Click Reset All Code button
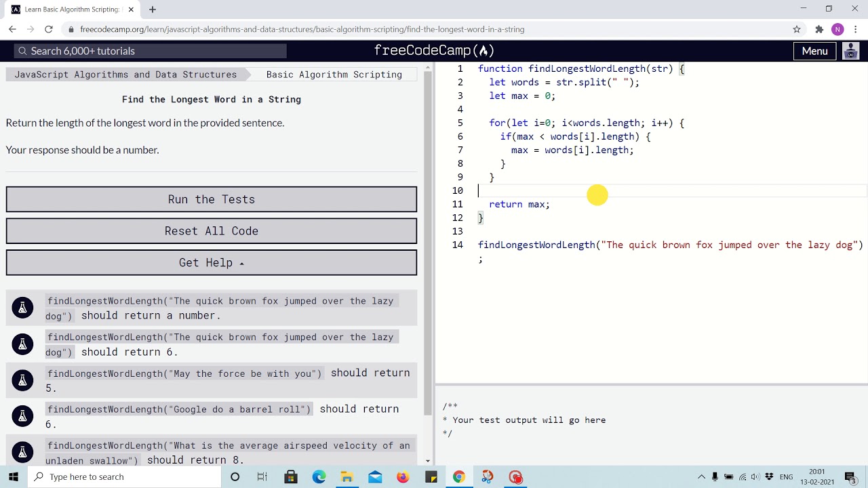868x488 pixels. point(212,231)
